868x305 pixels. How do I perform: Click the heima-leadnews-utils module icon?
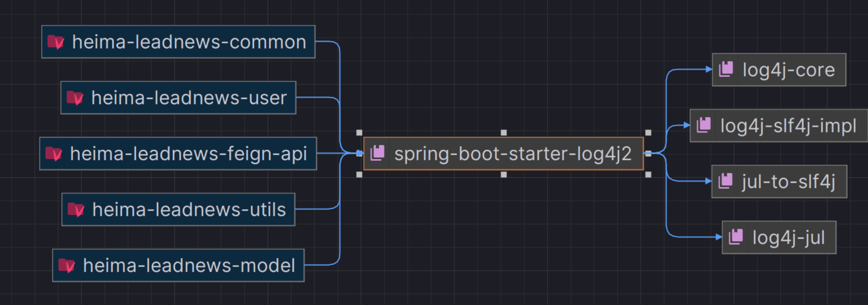point(76,210)
